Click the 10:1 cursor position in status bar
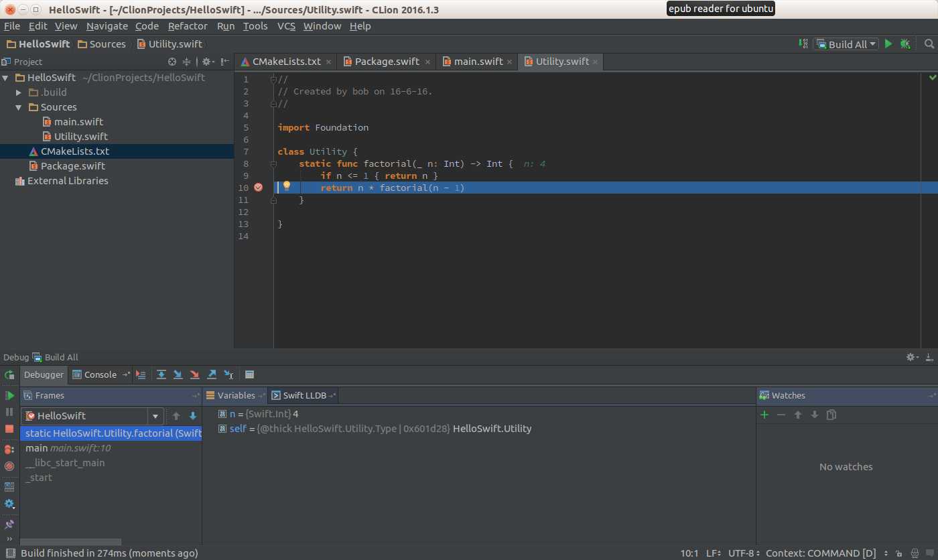The image size is (938, 560). (x=689, y=553)
